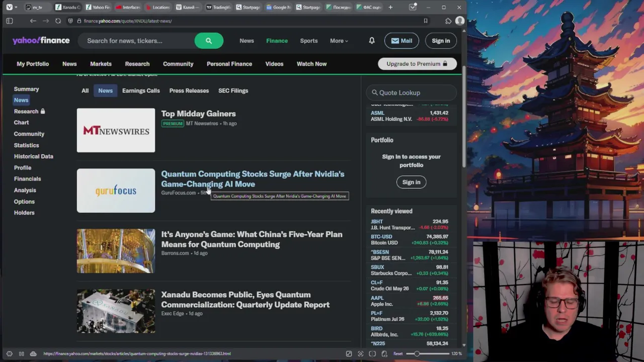Open the notifications bell icon
The height and width of the screenshot is (362, 644).
(x=372, y=41)
